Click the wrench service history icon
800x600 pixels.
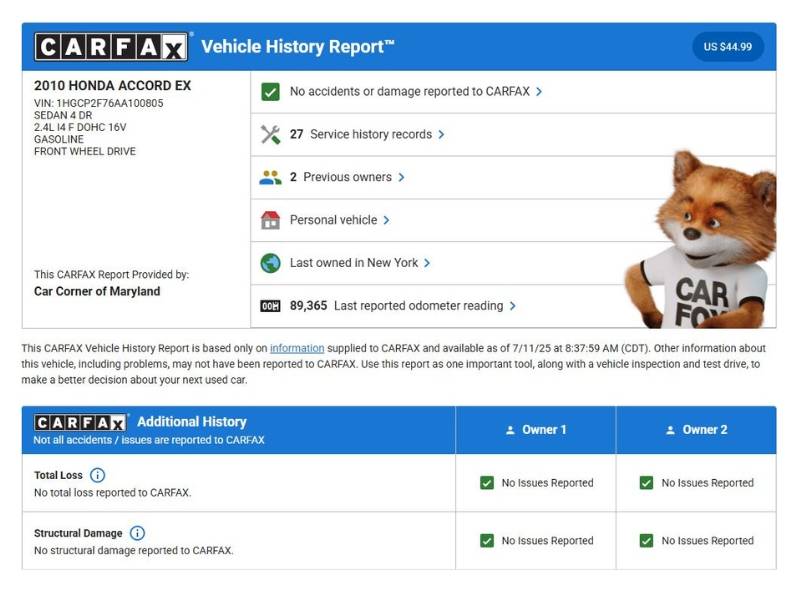[x=270, y=135]
